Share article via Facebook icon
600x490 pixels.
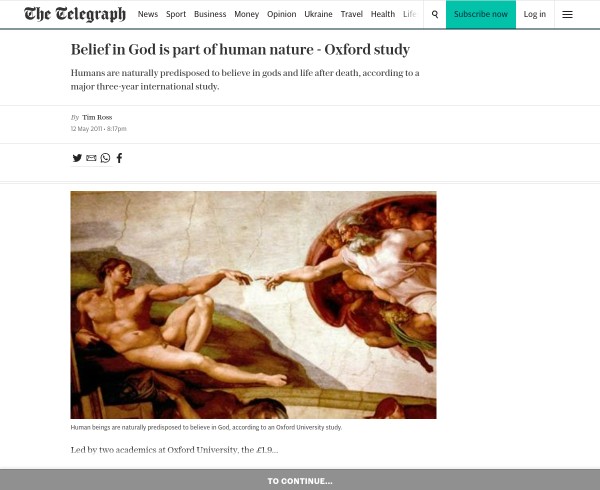point(119,158)
